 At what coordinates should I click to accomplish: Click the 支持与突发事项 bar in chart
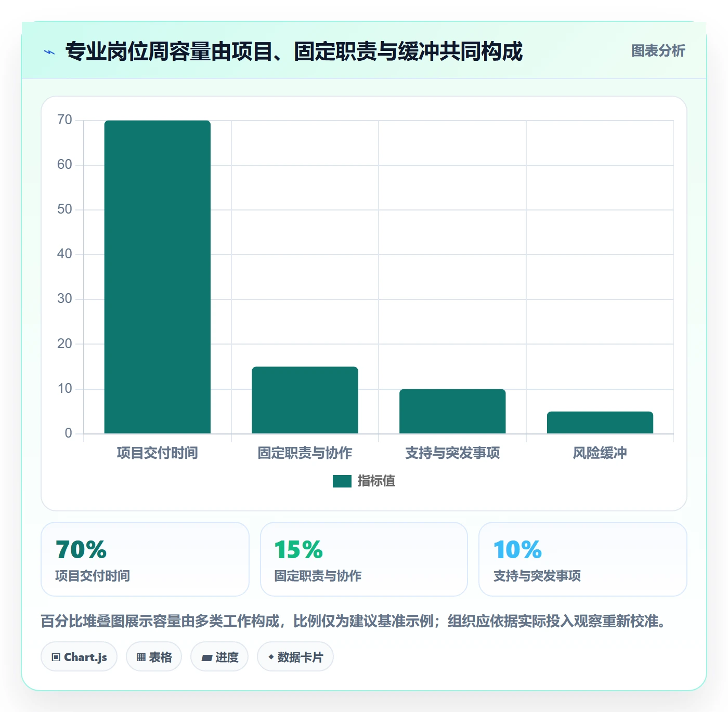[x=452, y=411]
